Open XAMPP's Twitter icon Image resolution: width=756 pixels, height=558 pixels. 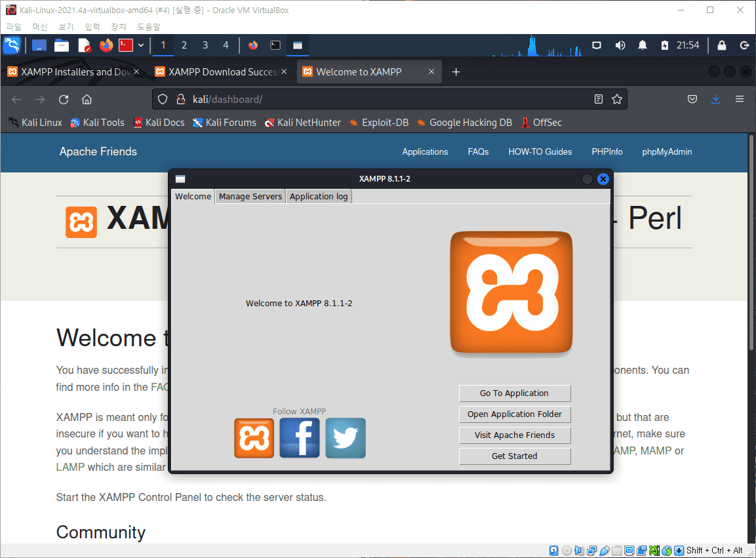346,438
